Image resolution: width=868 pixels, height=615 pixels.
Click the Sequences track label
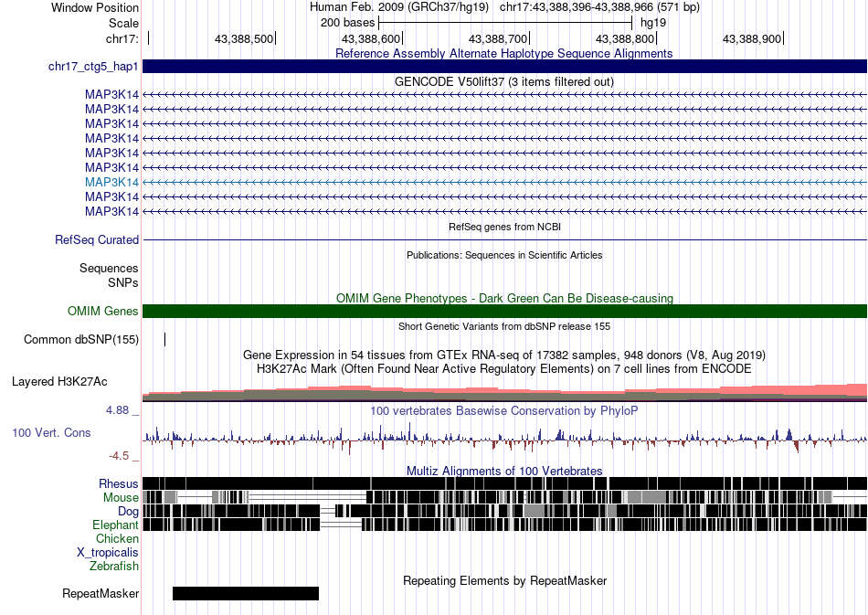point(109,269)
